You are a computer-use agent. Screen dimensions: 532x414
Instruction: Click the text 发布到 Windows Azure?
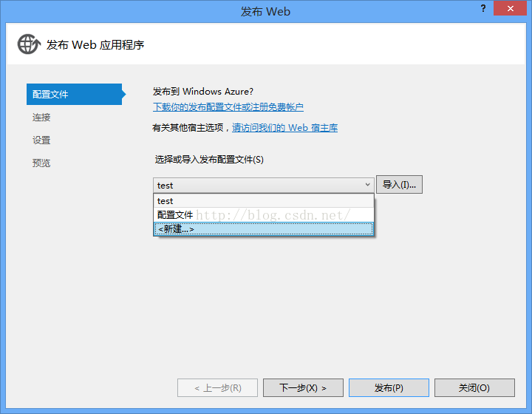point(203,92)
